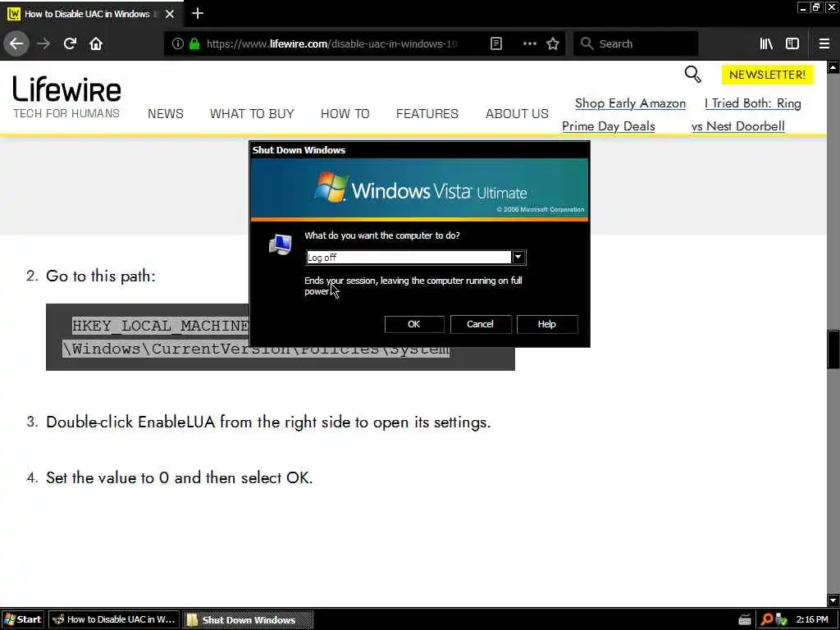Click the green padlock security icon
Image resolution: width=840 pixels, height=630 pixels.
coord(194,44)
